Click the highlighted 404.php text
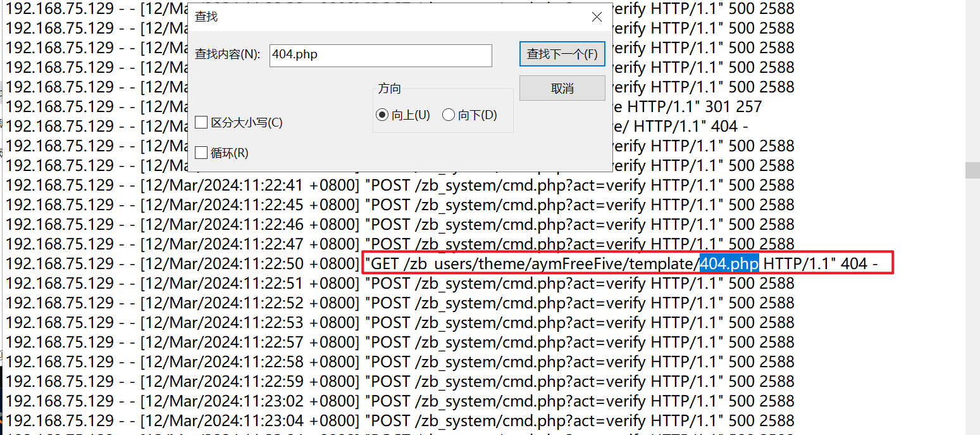 pyautogui.click(x=729, y=263)
